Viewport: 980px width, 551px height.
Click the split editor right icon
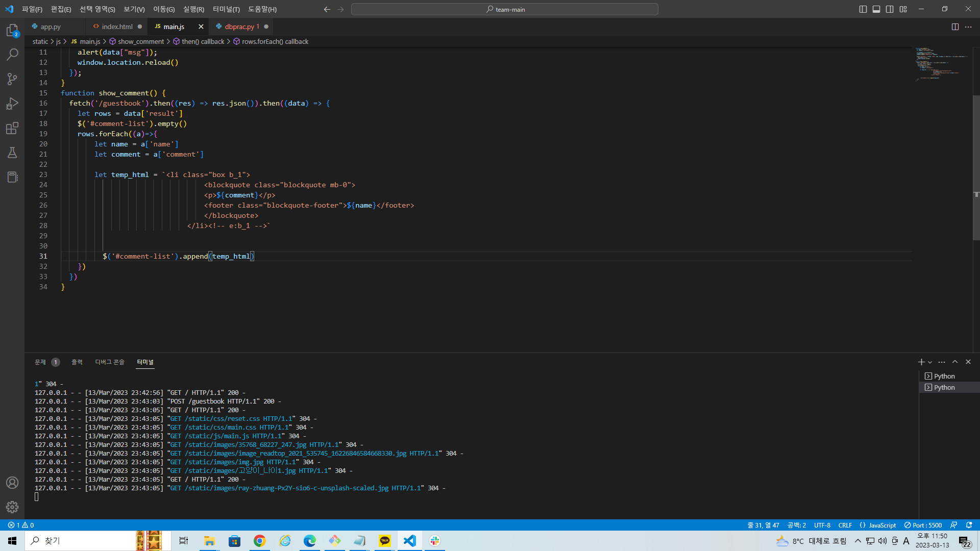[955, 27]
